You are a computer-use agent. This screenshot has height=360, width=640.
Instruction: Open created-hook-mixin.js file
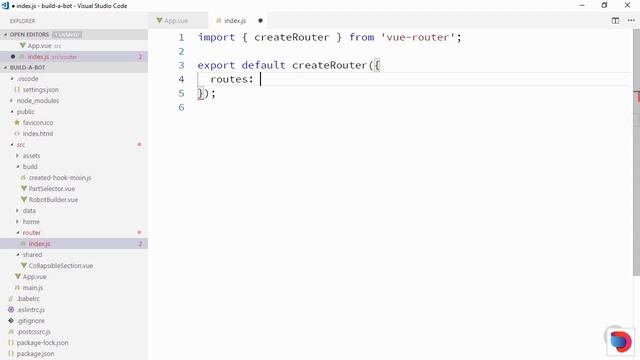point(60,178)
